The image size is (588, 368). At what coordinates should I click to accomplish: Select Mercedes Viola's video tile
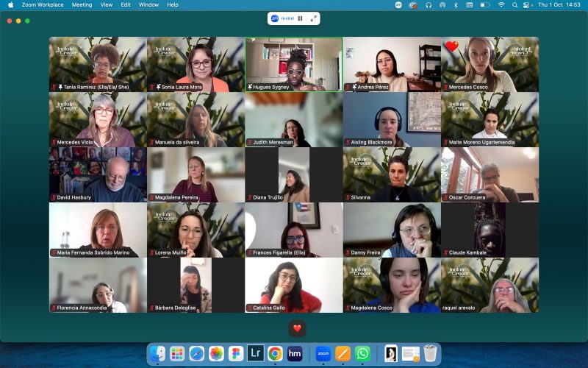[x=98, y=119]
